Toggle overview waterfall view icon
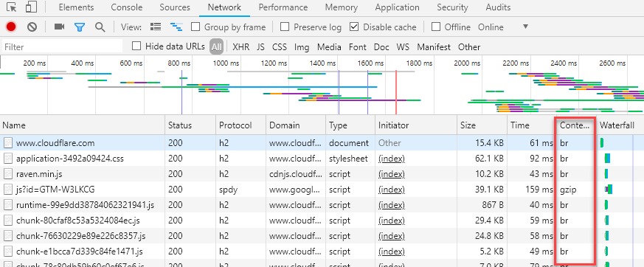This screenshot has height=267, width=644. (x=176, y=27)
